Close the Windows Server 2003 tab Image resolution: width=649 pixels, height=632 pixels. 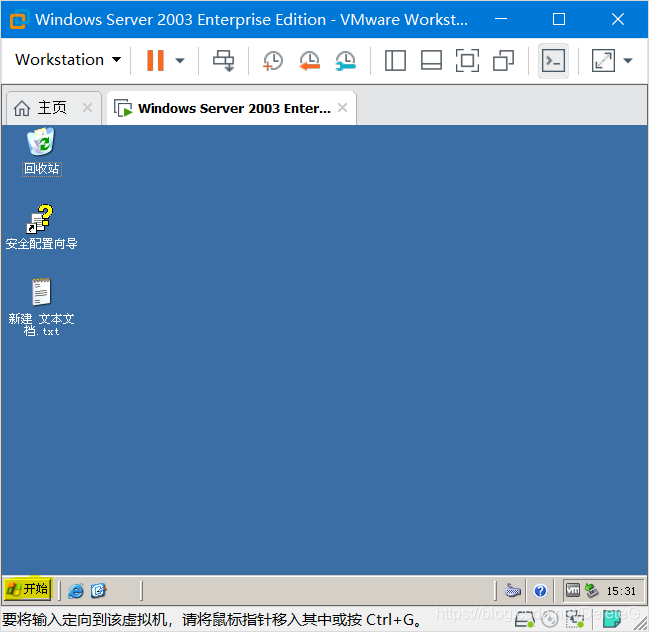[x=342, y=108]
